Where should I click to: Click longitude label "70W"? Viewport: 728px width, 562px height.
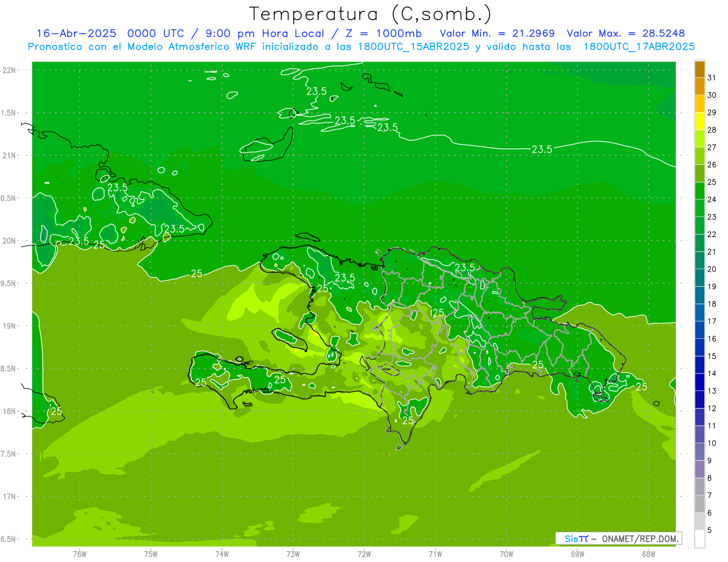point(507,554)
